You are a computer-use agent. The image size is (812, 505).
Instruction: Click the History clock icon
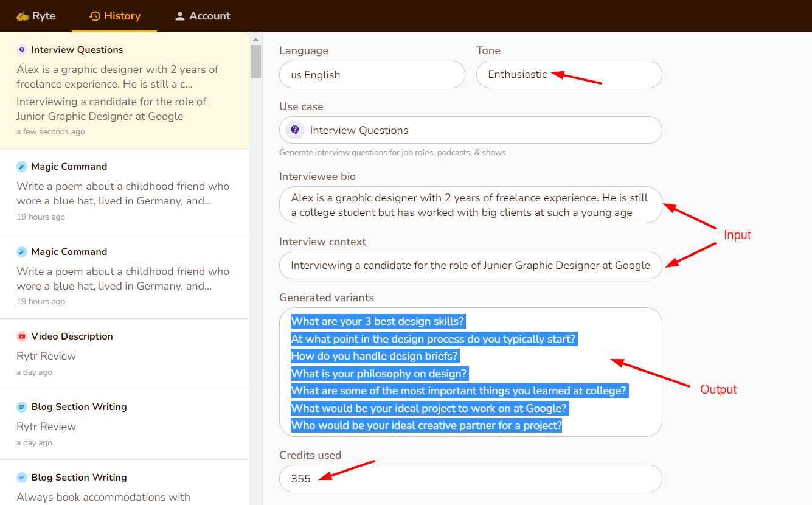tap(95, 16)
